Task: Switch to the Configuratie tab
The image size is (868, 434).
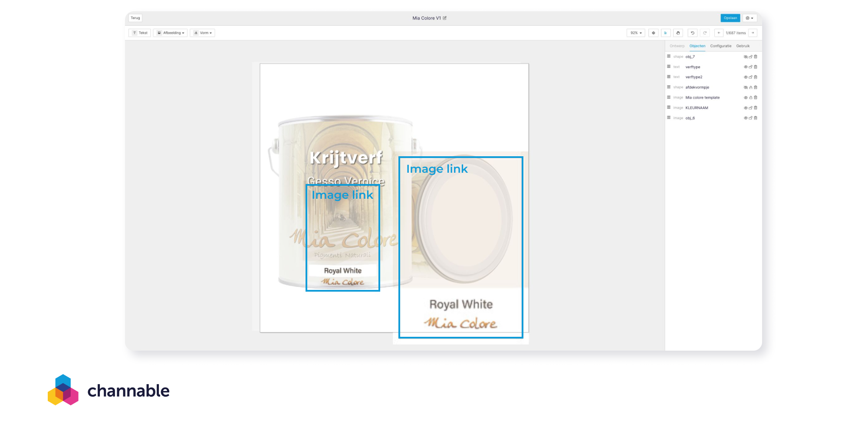Action: pyautogui.click(x=720, y=46)
